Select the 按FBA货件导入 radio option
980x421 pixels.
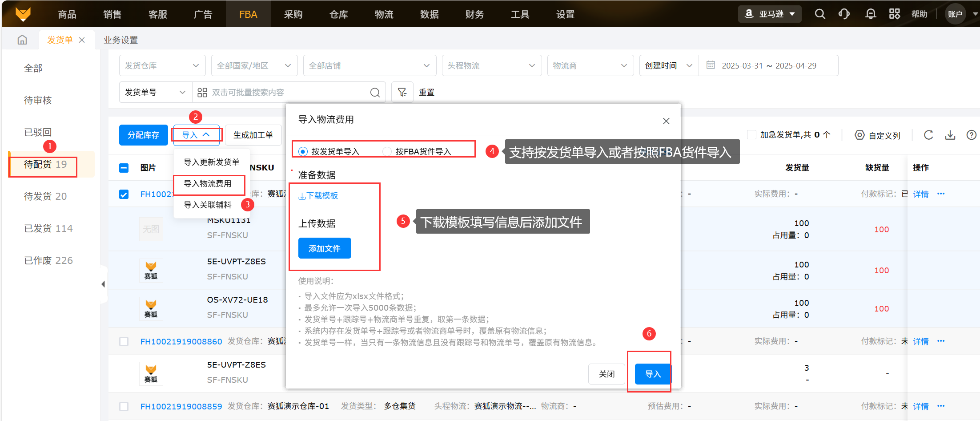click(x=387, y=152)
